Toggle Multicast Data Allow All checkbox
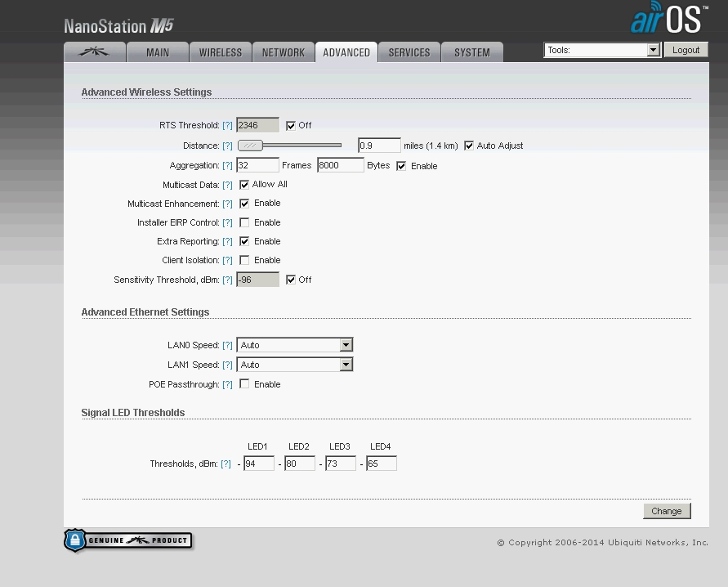This screenshot has width=728, height=587. [x=244, y=185]
